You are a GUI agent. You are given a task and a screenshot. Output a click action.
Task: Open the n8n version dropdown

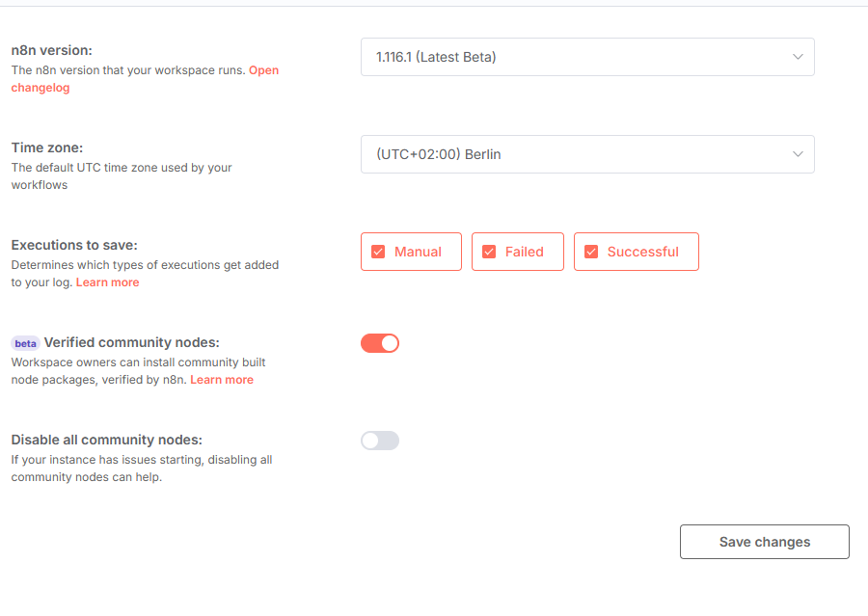tap(587, 57)
